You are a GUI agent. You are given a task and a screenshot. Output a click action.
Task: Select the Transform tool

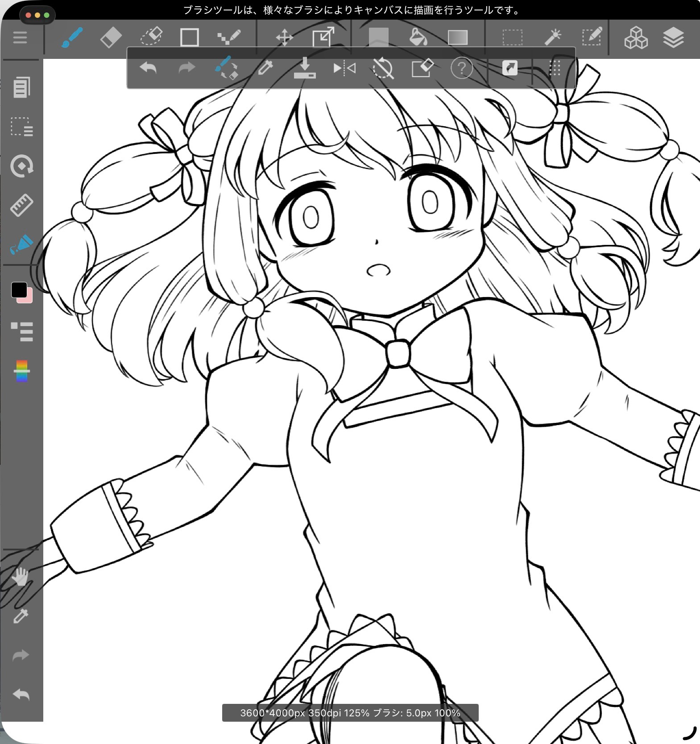tap(323, 37)
